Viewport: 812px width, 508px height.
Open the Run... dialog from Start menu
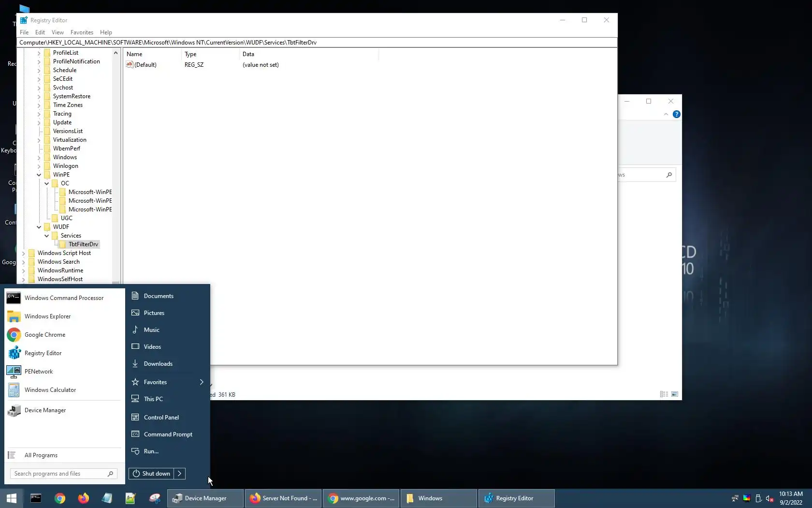168,451
